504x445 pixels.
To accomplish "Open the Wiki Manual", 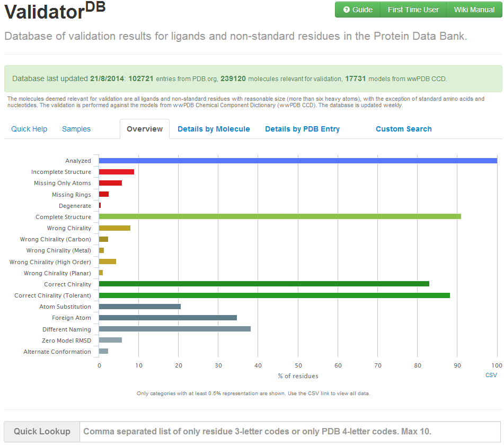I will [474, 10].
